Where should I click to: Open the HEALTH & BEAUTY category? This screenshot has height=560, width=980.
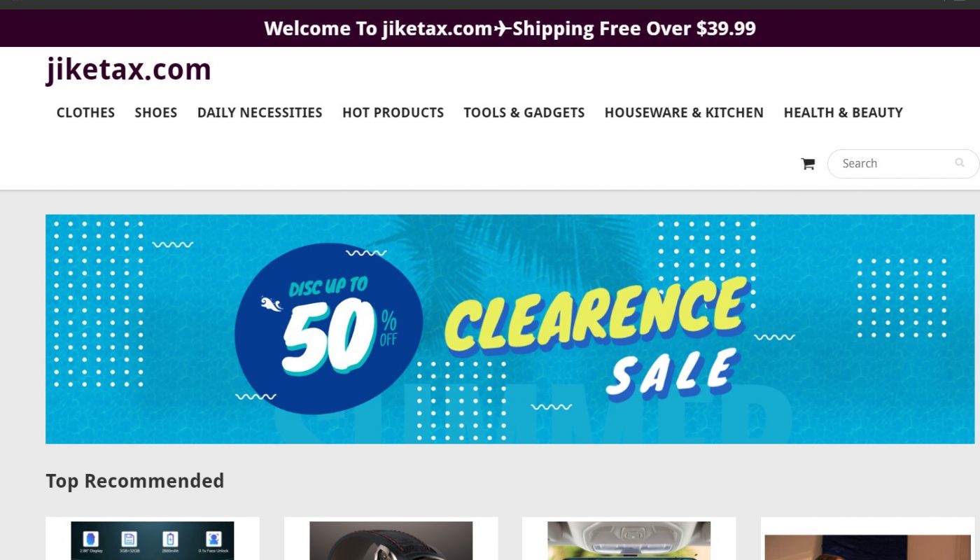843,113
